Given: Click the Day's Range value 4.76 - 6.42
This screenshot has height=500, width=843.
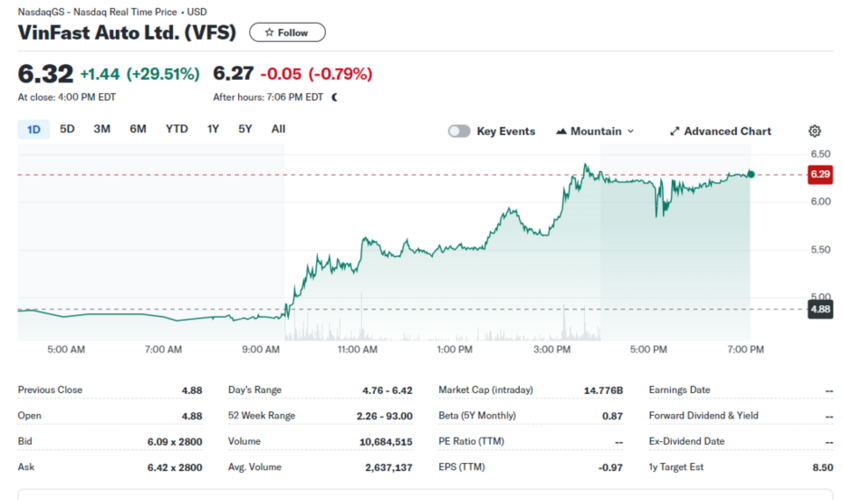Looking at the screenshot, I should coord(387,390).
